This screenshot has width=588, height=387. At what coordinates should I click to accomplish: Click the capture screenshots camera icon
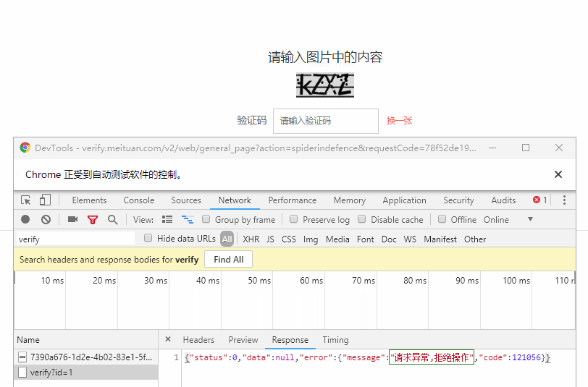coord(72,219)
